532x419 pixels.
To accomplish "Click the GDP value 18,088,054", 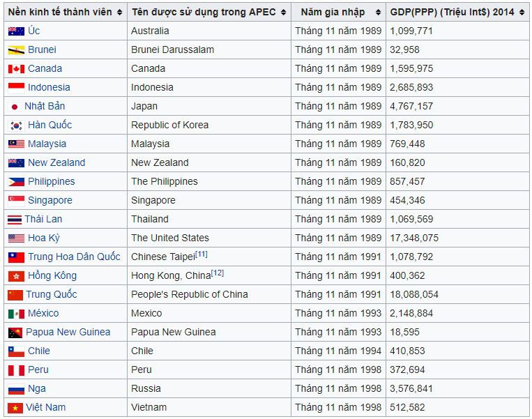I will click(x=414, y=294).
